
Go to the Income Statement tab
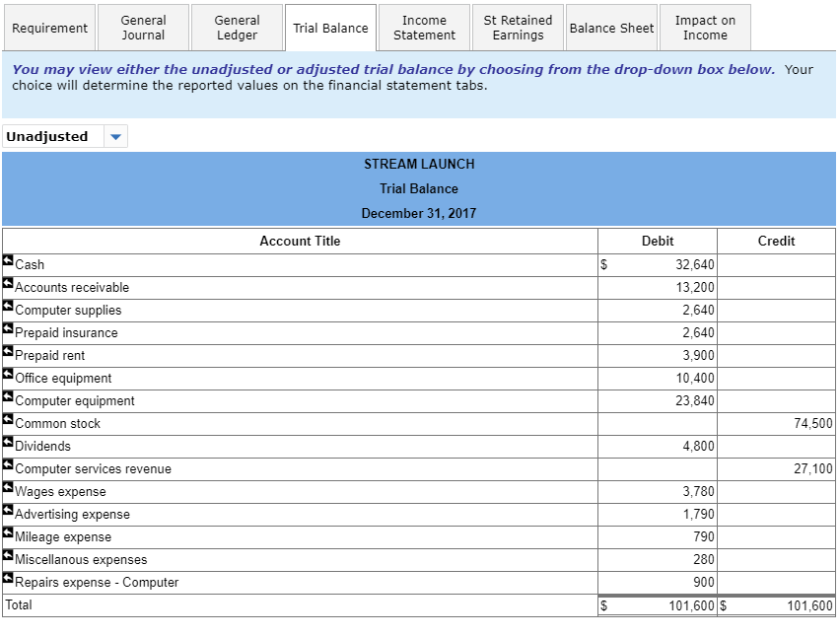pyautogui.click(x=424, y=28)
